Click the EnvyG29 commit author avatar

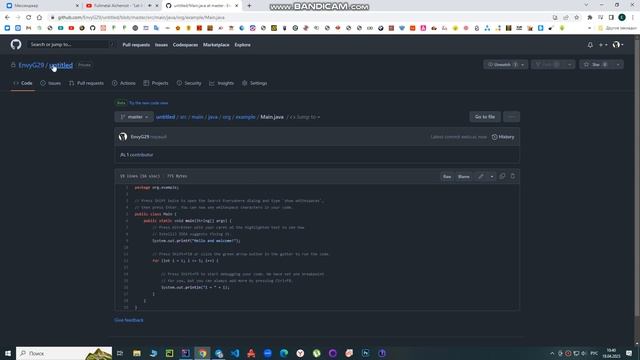(123, 137)
